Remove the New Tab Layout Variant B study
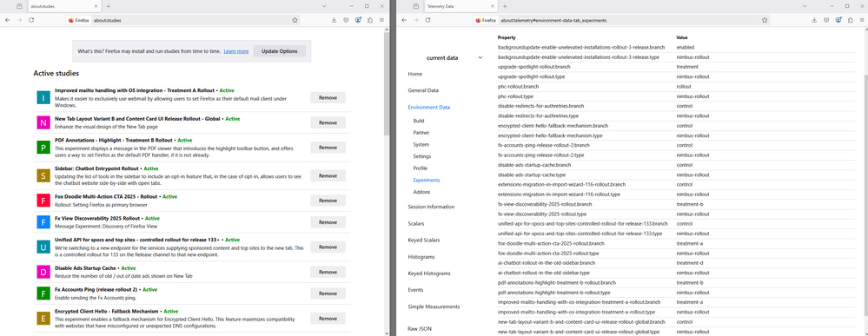The width and height of the screenshot is (868, 336). 328,122
